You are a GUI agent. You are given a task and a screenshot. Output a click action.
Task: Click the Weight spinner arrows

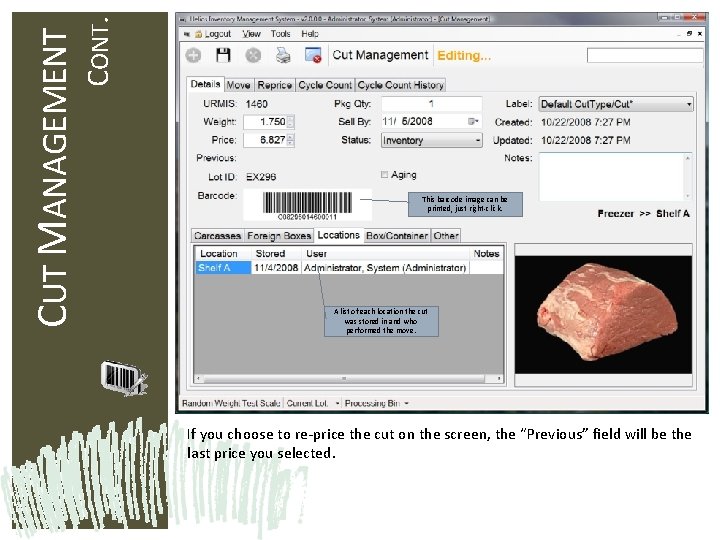pyautogui.click(x=290, y=122)
